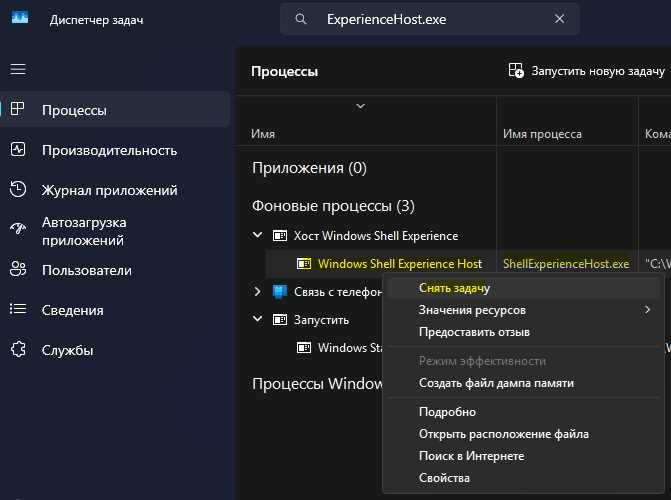Click the Windows Shell Experience Host child icon
This screenshot has width=671, height=500.
[x=304, y=264]
